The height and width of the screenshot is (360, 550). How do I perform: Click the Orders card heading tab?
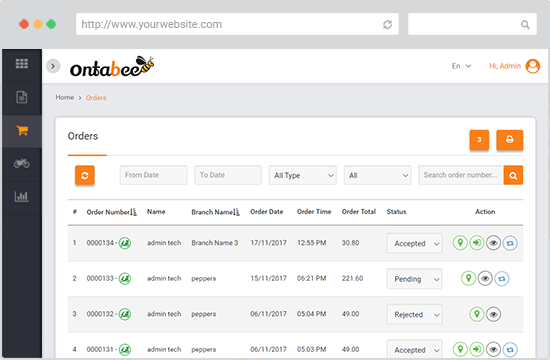click(x=83, y=136)
